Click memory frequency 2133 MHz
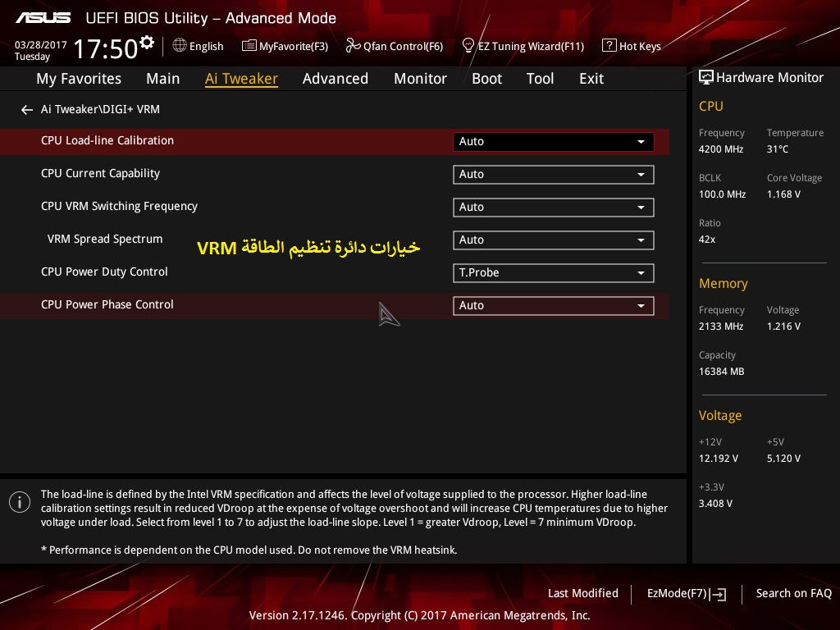The image size is (840, 630). (x=721, y=326)
